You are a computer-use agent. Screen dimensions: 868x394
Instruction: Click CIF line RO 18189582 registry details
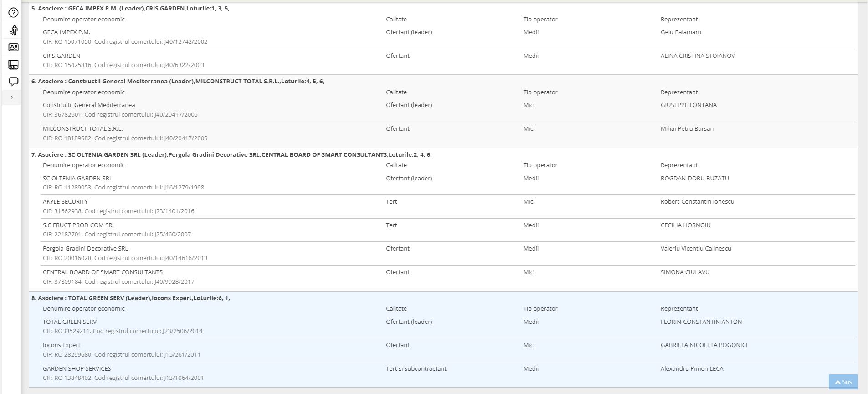pos(125,138)
